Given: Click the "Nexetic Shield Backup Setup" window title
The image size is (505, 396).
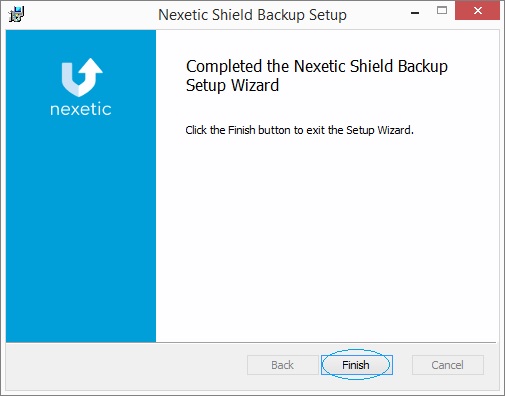Looking at the screenshot, I should (x=252, y=15).
